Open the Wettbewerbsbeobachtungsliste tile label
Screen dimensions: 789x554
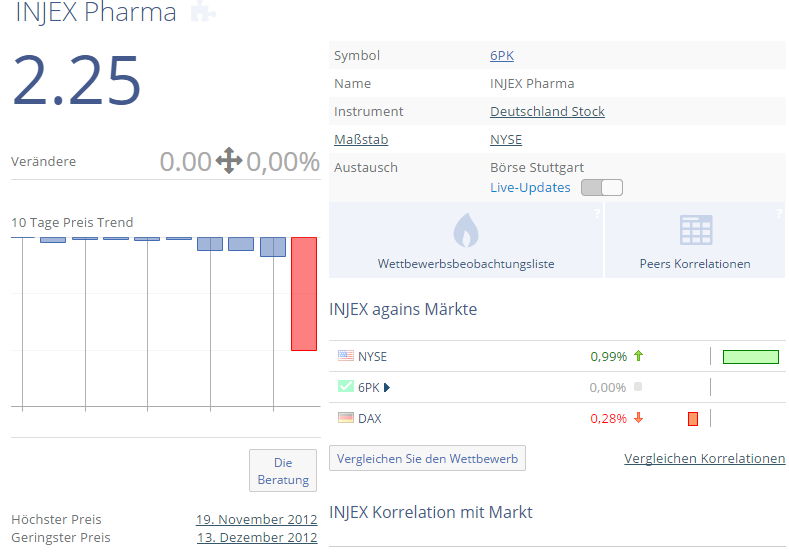pos(466,264)
